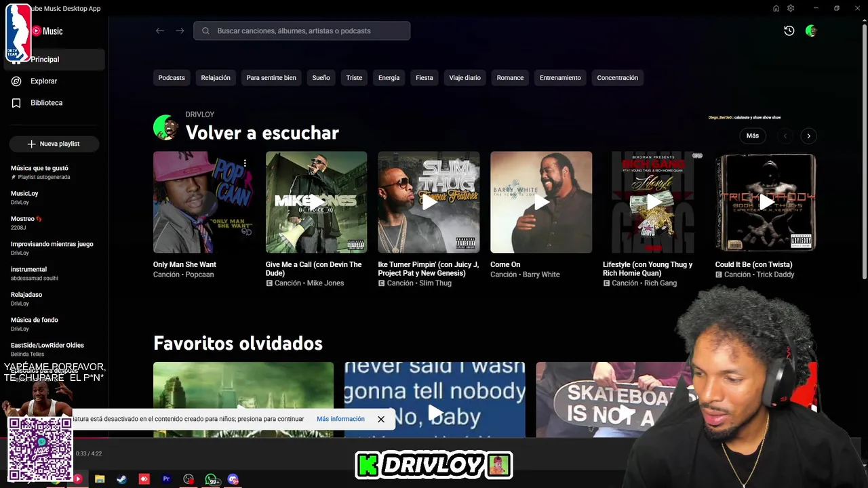This screenshot has width=868, height=488.
Task: Select the Entrenamiento filter chip
Action: (x=560, y=78)
